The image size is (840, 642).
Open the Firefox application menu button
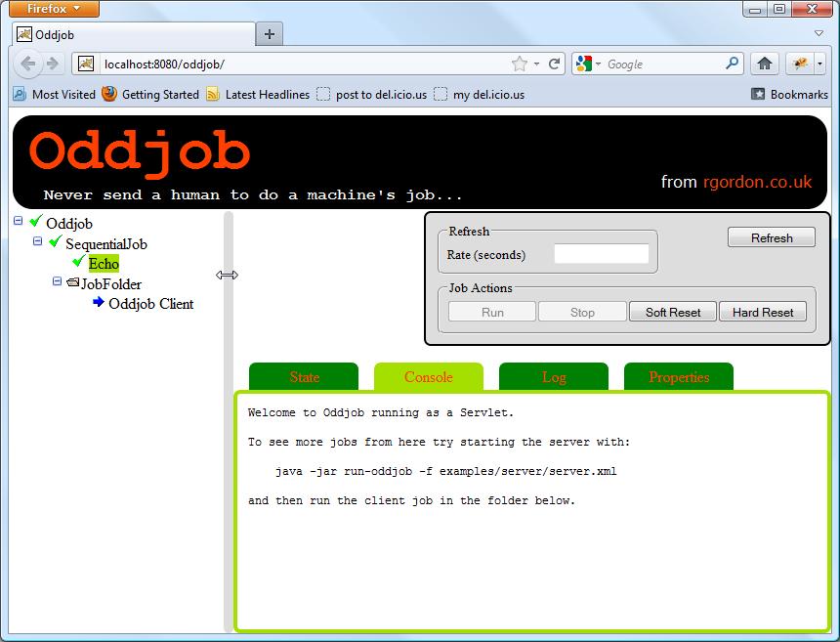point(54,9)
